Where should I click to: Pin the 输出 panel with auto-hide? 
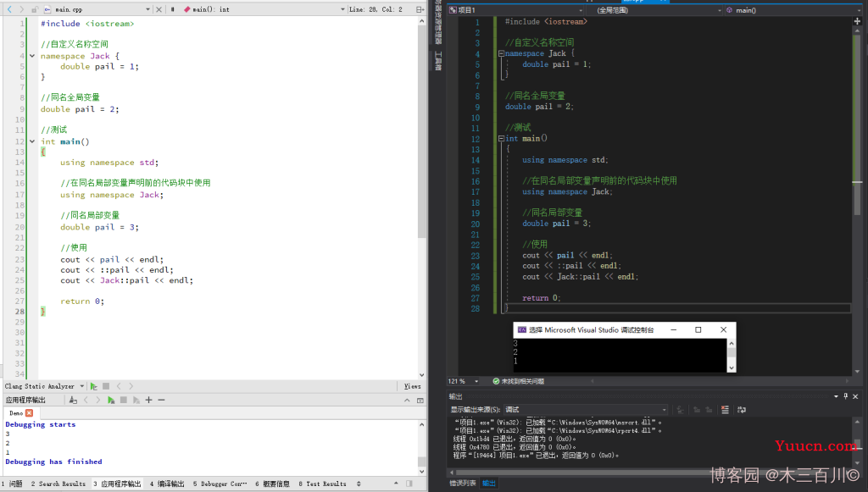846,396
